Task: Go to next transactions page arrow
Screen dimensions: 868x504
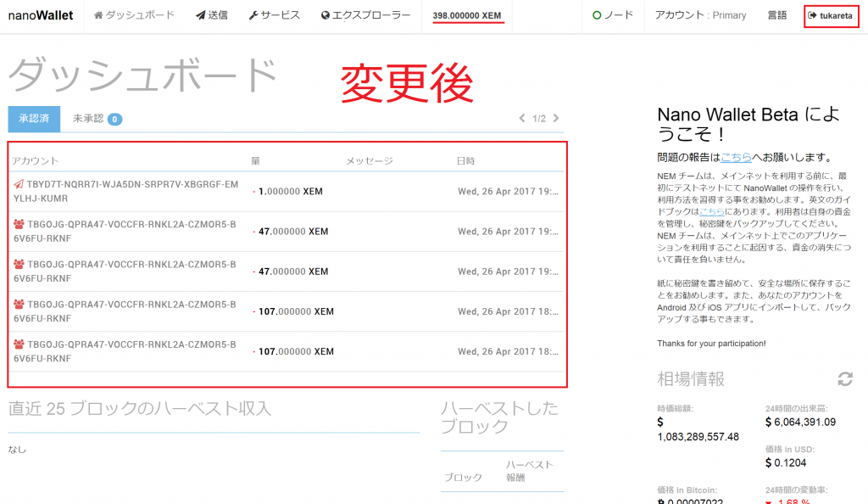Action: [x=556, y=118]
